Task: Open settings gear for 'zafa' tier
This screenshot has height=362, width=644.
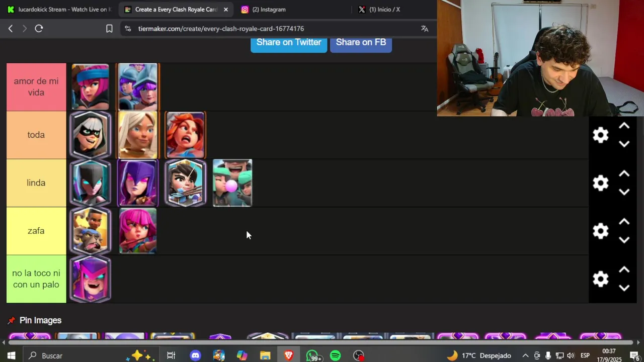Action: pyautogui.click(x=601, y=231)
